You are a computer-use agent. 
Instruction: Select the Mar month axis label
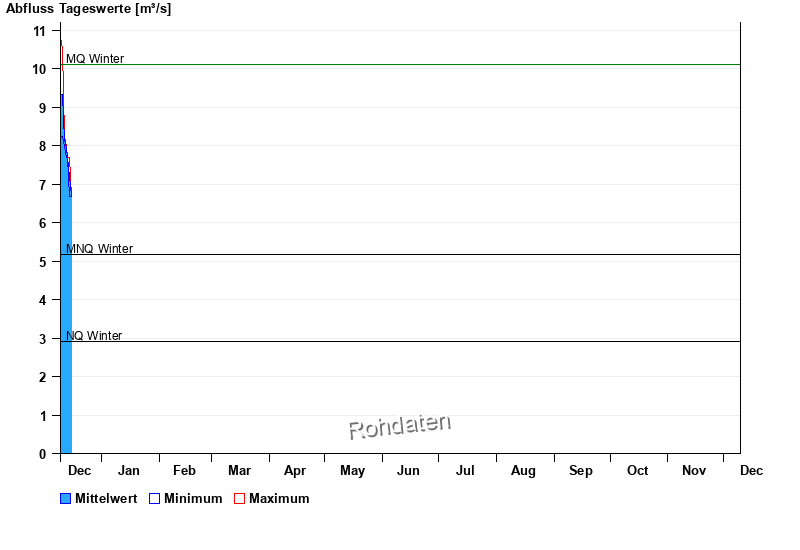[239, 471]
